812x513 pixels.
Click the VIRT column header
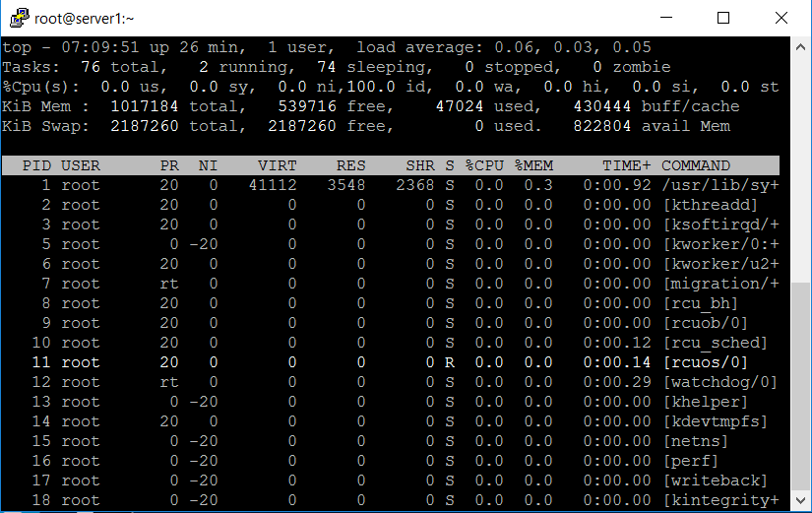pos(277,165)
